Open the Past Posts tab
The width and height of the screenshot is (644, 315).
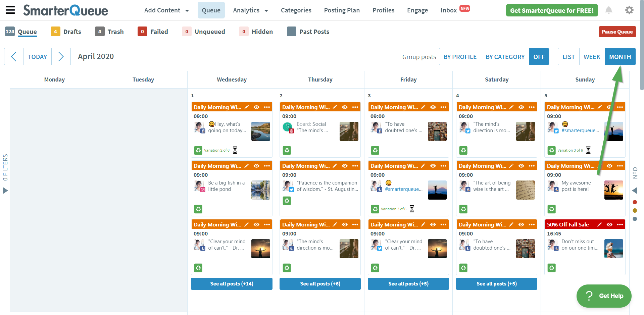[x=314, y=31]
